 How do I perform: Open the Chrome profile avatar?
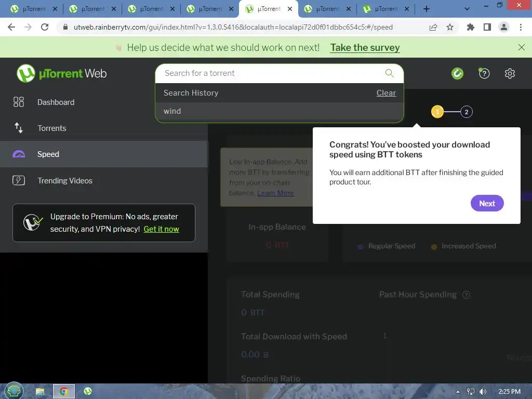pyautogui.click(x=504, y=27)
